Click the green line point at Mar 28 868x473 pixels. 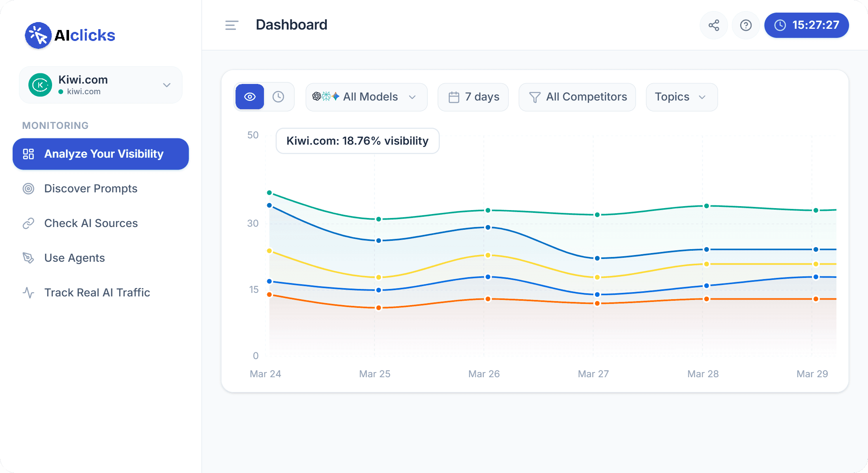click(707, 206)
